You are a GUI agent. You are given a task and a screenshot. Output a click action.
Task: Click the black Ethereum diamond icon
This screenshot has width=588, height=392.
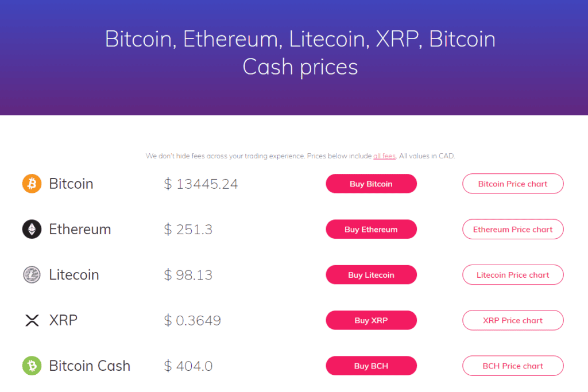pos(32,229)
